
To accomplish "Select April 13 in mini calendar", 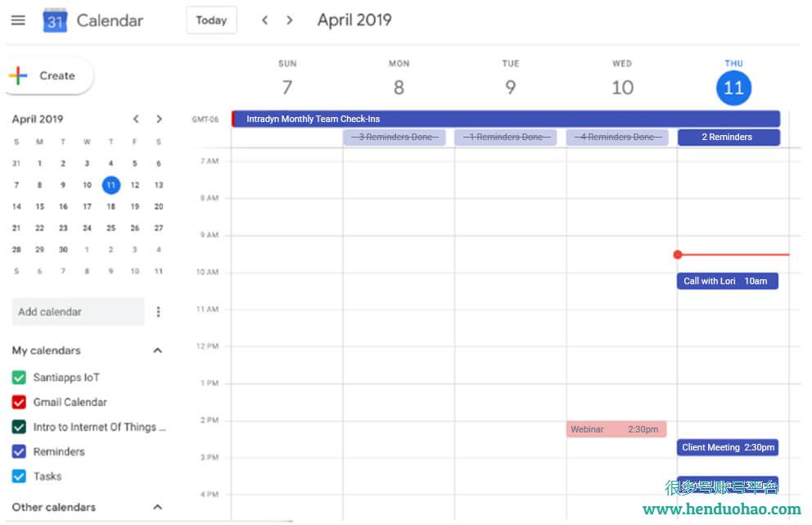I will 159,185.
